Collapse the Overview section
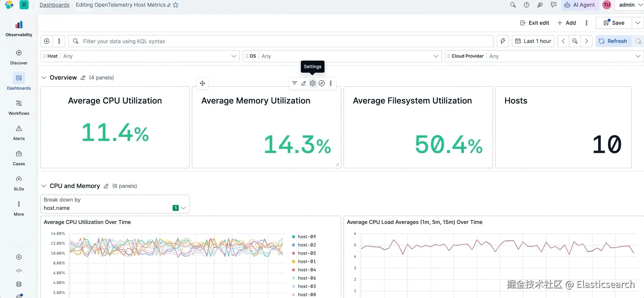Screen dimensions: 644x298 (44, 78)
